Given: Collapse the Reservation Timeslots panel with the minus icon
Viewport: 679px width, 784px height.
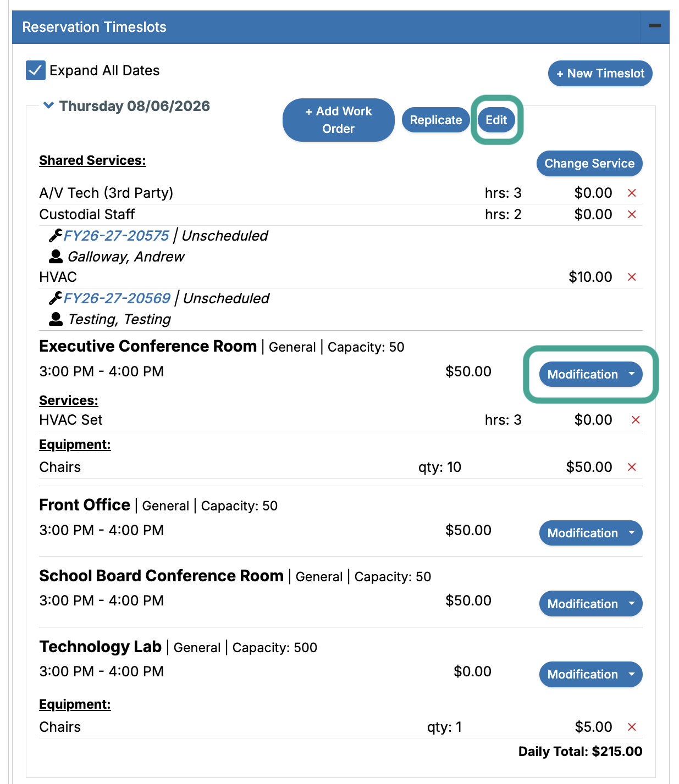Looking at the screenshot, I should tap(655, 26).
